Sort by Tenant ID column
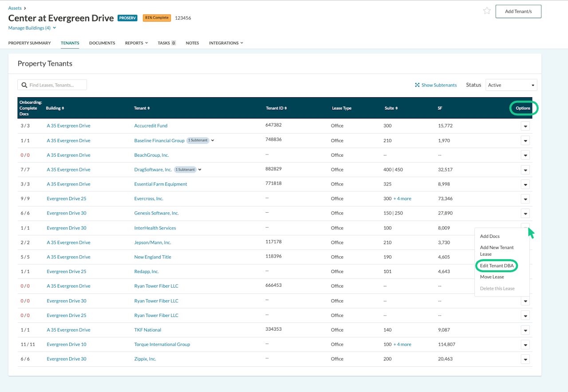The height and width of the screenshot is (392, 568). click(x=286, y=108)
